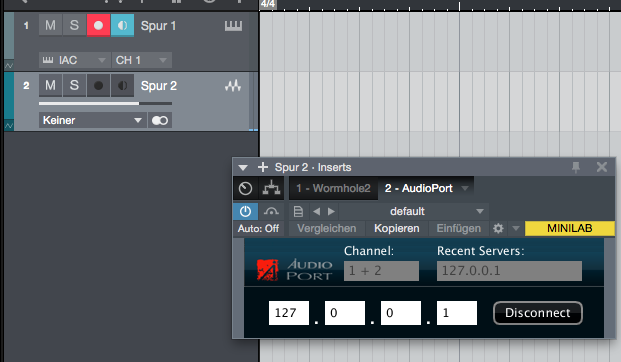Screen dimensions: 621x362
Task: Click fourth IP octet field 1
Action: point(457,313)
